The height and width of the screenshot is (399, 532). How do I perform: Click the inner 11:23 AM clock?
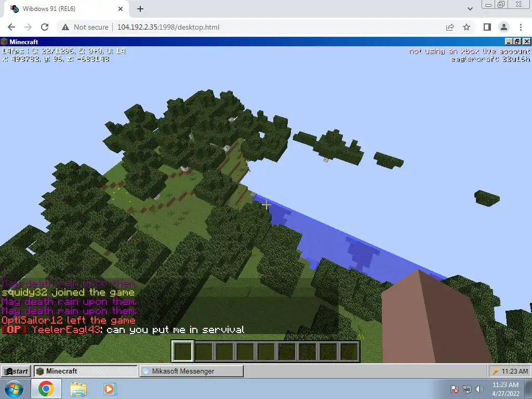tap(515, 371)
